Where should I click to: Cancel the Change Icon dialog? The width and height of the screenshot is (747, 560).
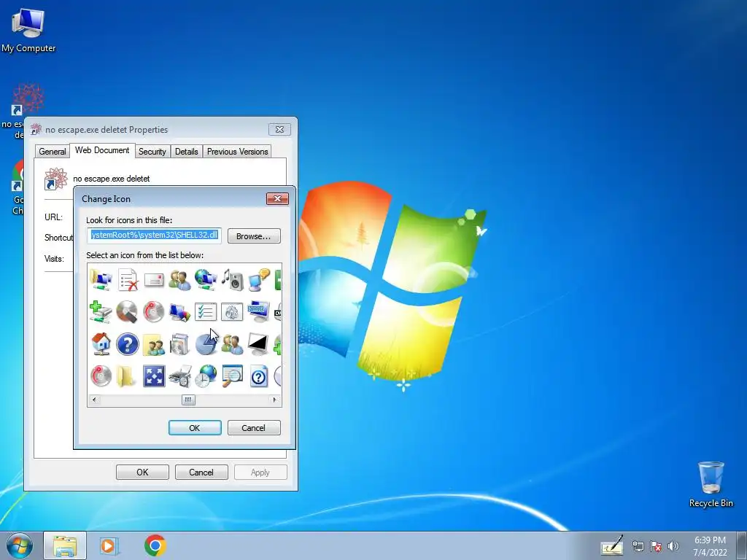(x=253, y=427)
